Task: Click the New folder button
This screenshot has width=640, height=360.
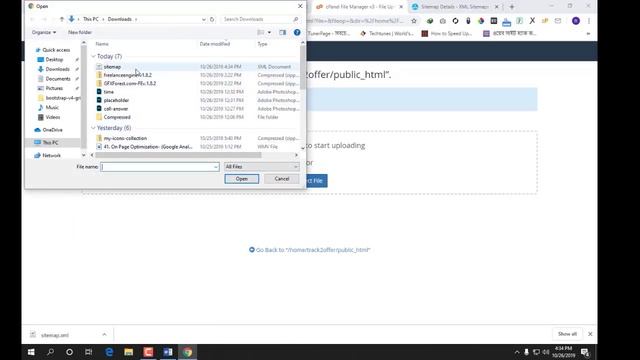Action: pyautogui.click(x=80, y=32)
